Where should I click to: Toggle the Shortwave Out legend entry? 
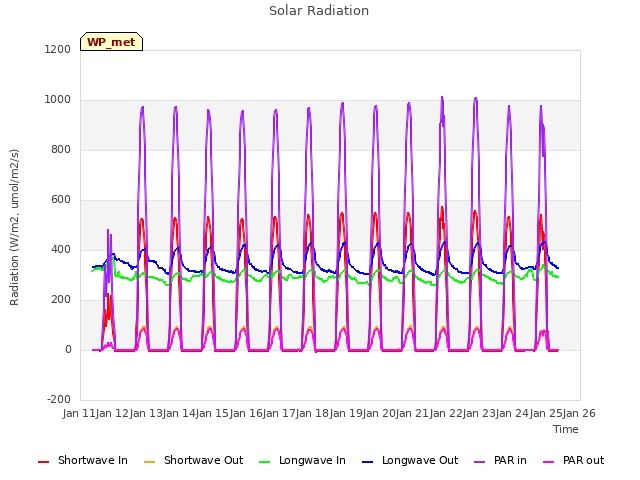click(193, 461)
